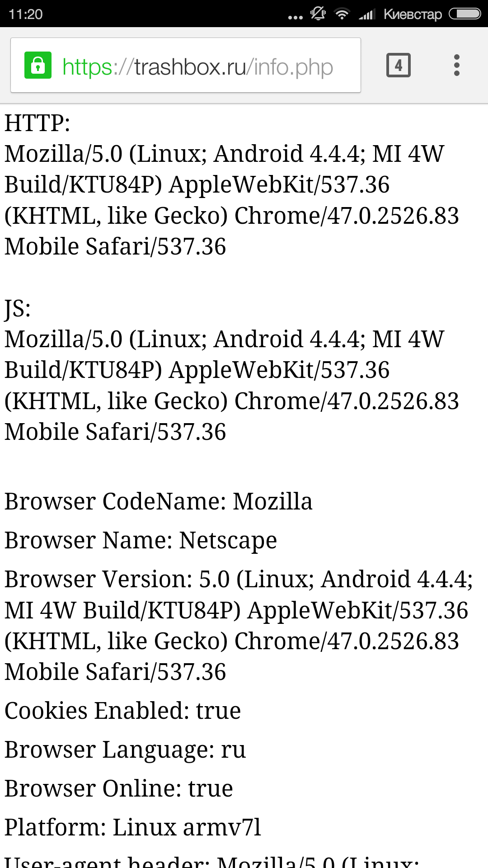Tap the Browser Language: ru line
Viewport: 488px width, 868px height.
(125, 750)
